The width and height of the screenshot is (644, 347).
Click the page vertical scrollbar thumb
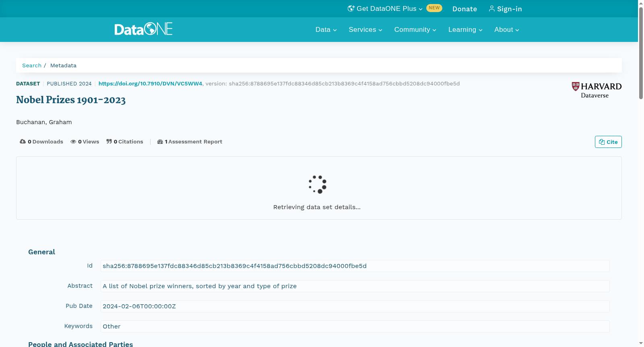[641, 52]
